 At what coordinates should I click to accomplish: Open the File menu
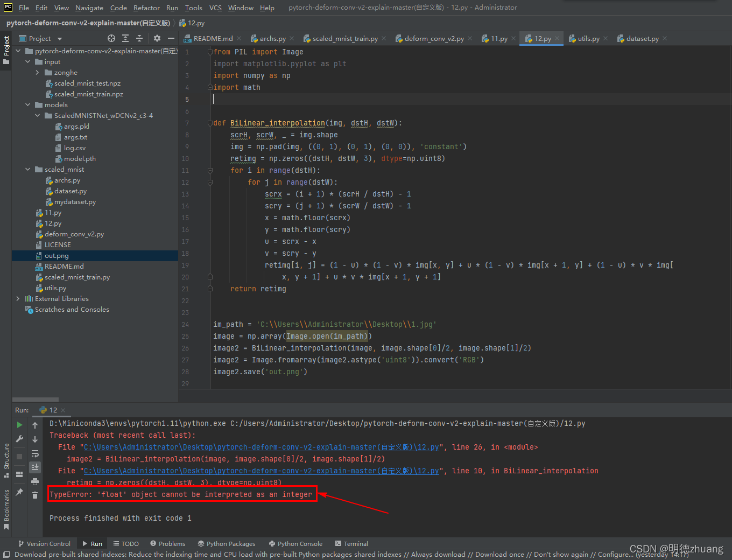(x=24, y=8)
